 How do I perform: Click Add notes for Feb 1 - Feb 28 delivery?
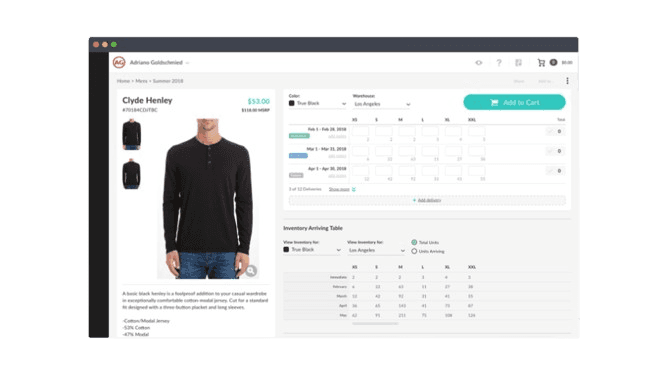[337, 137]
